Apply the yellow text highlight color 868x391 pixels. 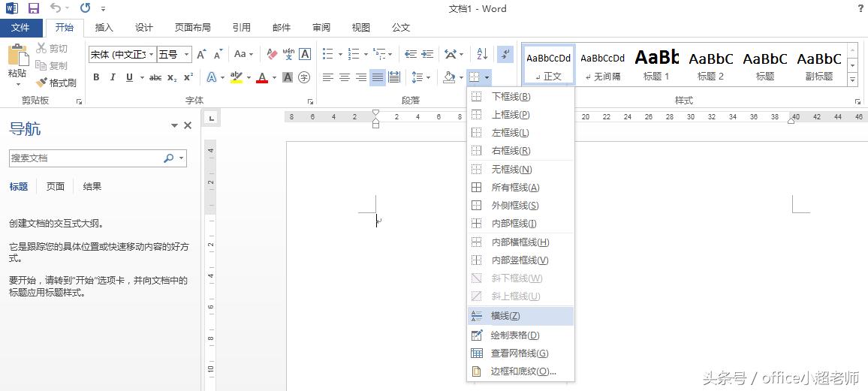point(237,77)
